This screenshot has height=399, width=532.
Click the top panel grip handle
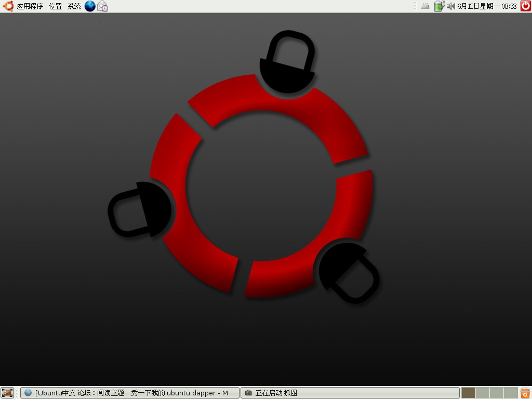tap(415, 6)
